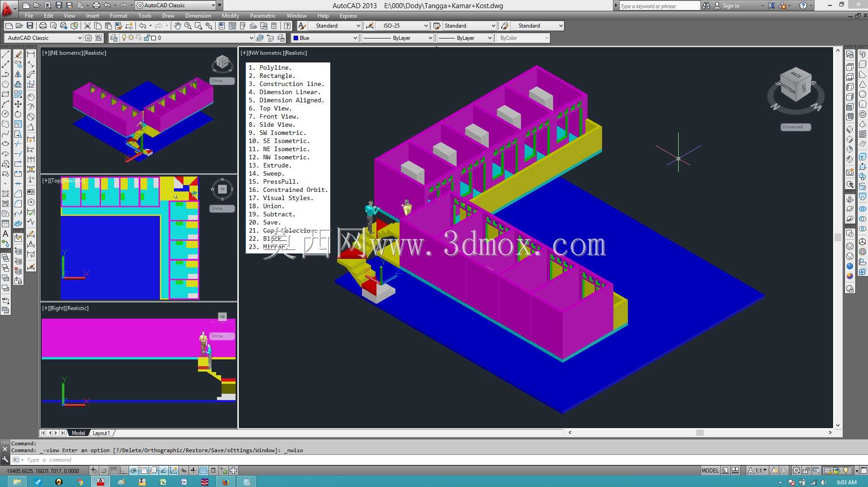The width and height of the screenshot is (868, 487).
Task: Toggle Grid Display in status bar
Action: click(x=114, y=470)
